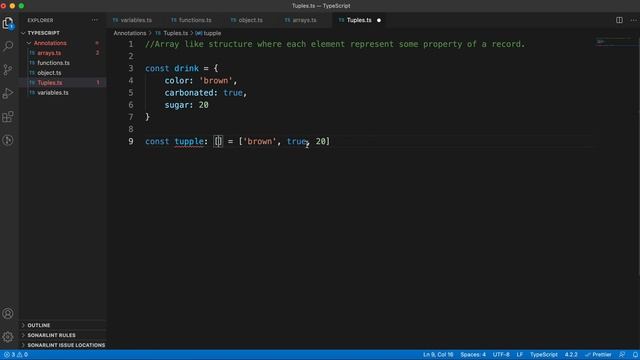640x360 pixels.
Task: Collapse the Annotations folder
Action: [x=50, y=43]
